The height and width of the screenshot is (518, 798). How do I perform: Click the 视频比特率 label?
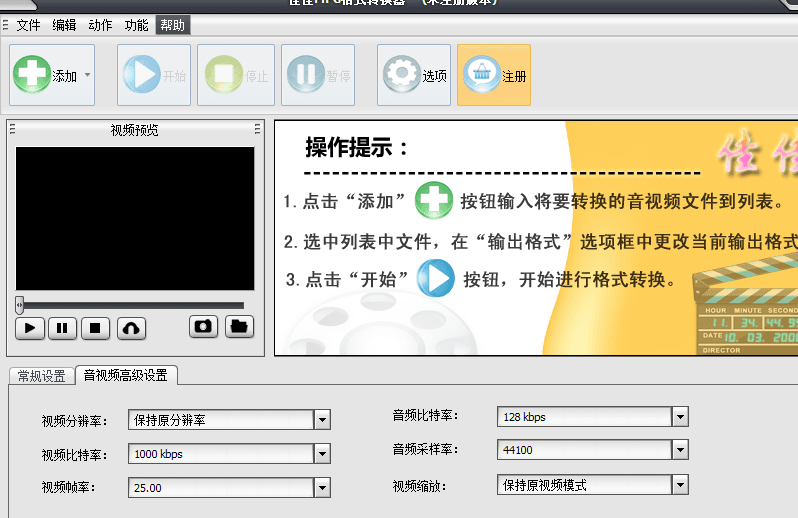point(74,455)
